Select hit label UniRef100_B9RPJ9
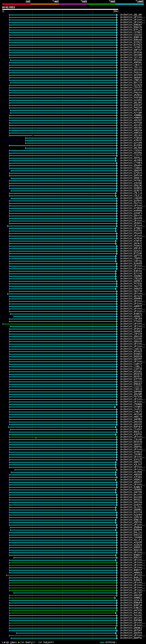Viewport: 146px width, 644px height. click(131, 37)
